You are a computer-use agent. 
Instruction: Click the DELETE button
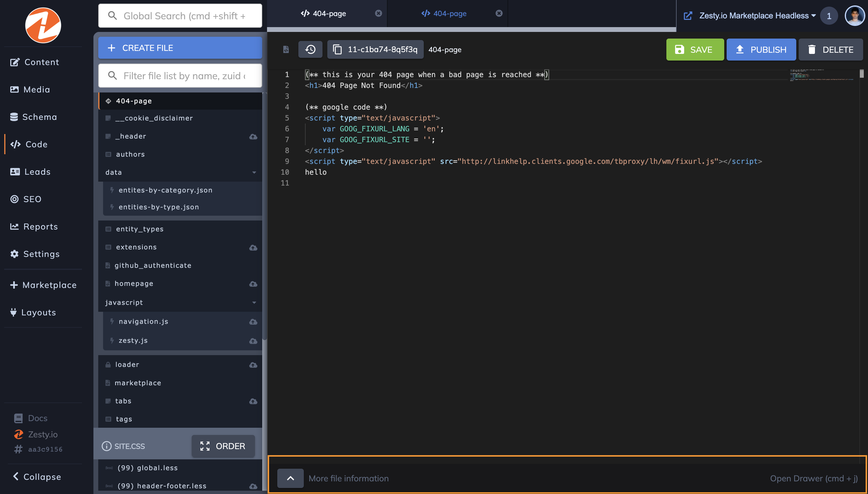pyautogui.click(x=831, y=49)
